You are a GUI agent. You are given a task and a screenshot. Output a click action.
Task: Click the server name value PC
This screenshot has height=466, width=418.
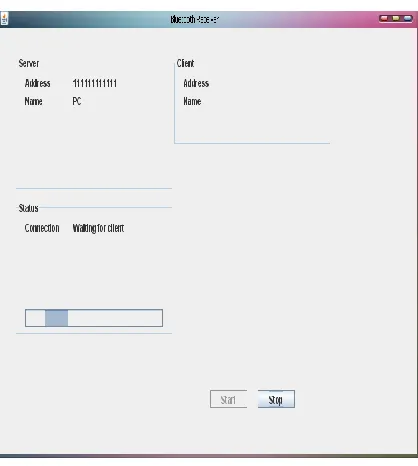pos(77,101)
